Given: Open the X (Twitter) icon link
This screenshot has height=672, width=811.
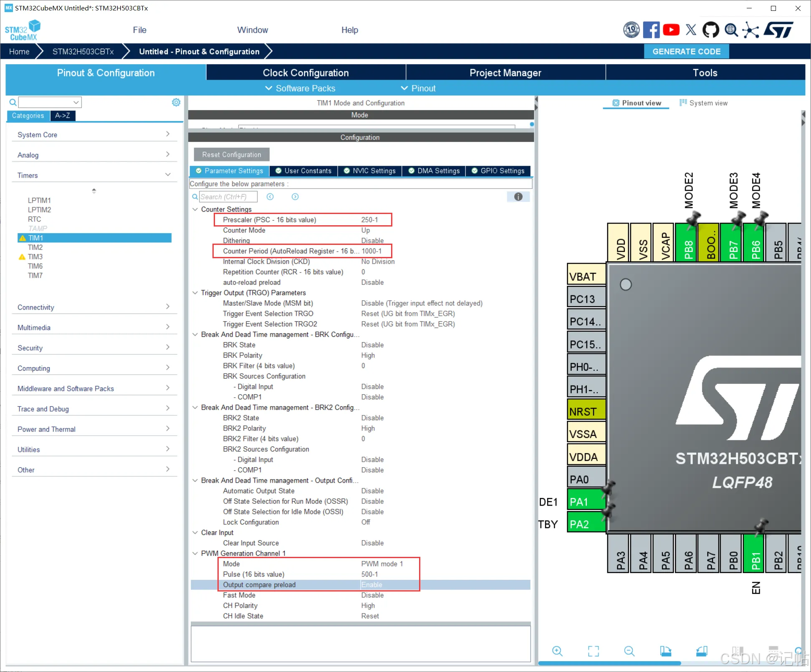Looking at the screenshot, I should coord(691,30).
